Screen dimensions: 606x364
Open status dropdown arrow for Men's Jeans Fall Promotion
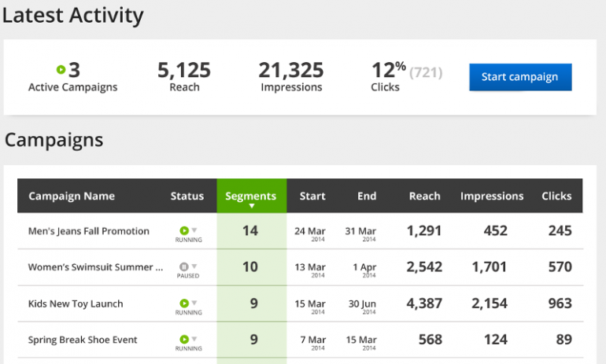pyautogui.click(x=194, y=230)
